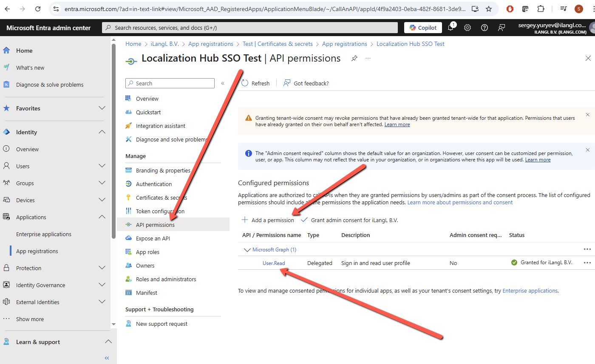Open the help question mark icon
This screenshot has height=364, width=595.
coord(484,28)
